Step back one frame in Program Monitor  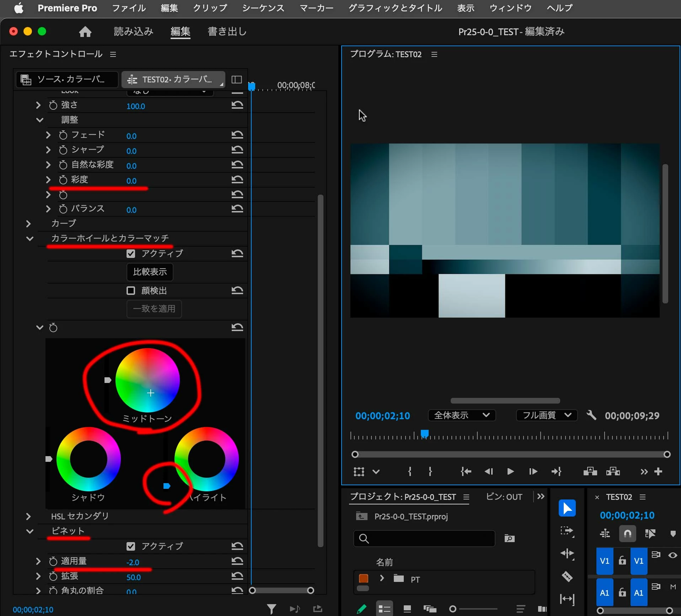point(489,471)
